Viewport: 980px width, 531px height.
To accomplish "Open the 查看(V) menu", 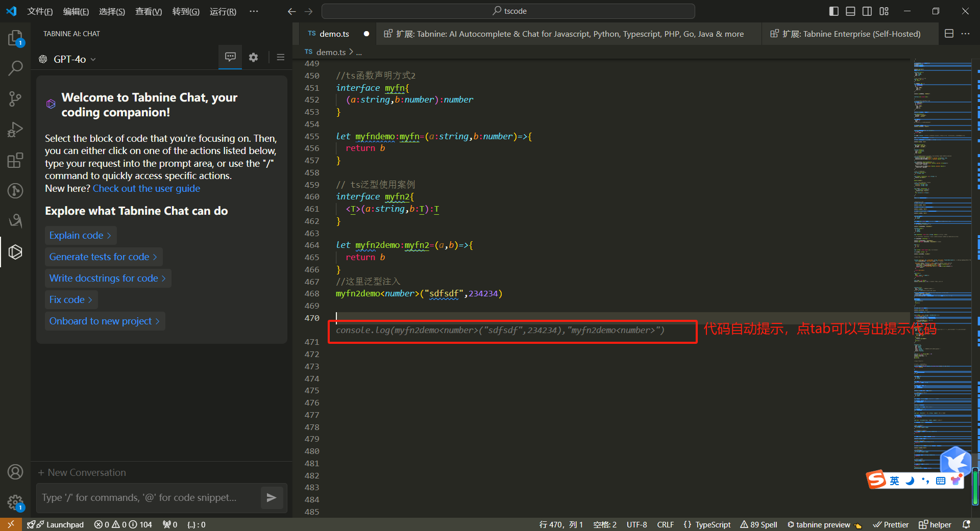I will tap(149, 11).
